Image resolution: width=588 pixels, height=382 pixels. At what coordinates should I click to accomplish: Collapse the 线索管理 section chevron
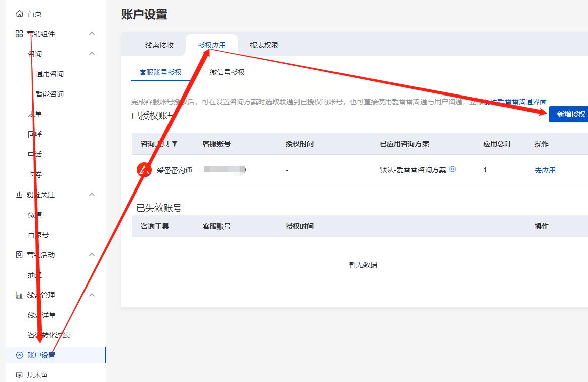pyautogui.click(x=92, y=295)
